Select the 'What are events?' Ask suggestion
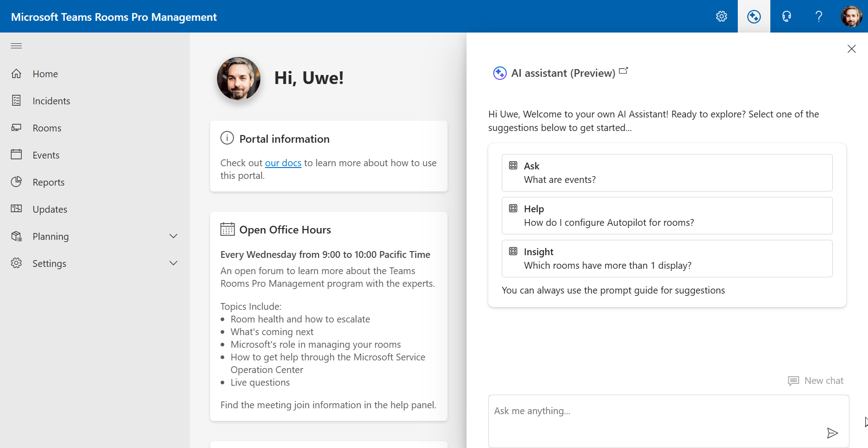Screen dimensions: 868x448 [667, 173]
